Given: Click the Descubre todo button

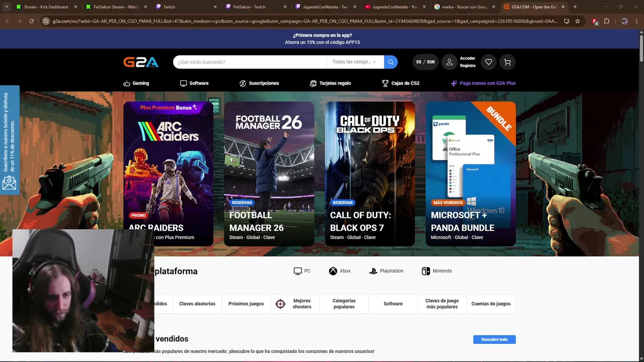Looking at the screenshot, I should point(494,339).
